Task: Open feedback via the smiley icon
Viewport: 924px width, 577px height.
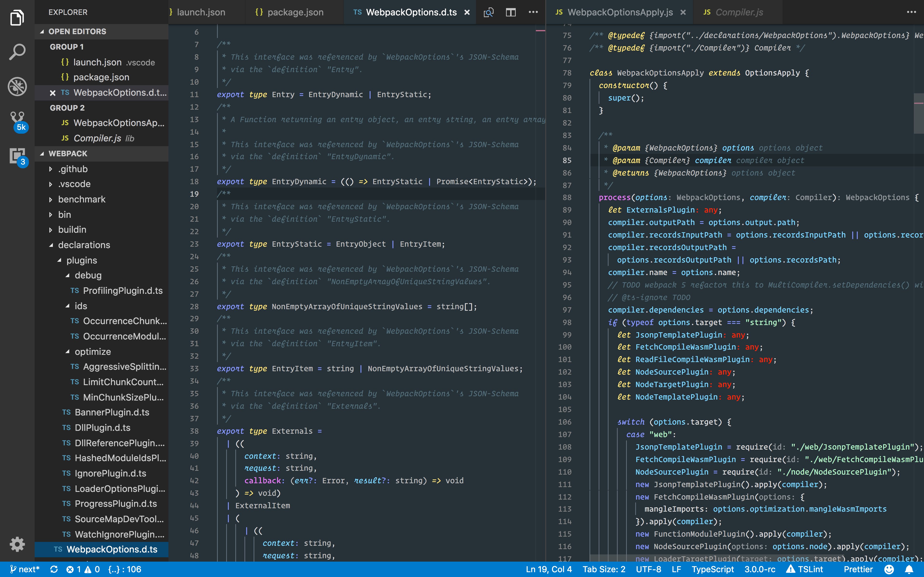Action: point(890,569)
